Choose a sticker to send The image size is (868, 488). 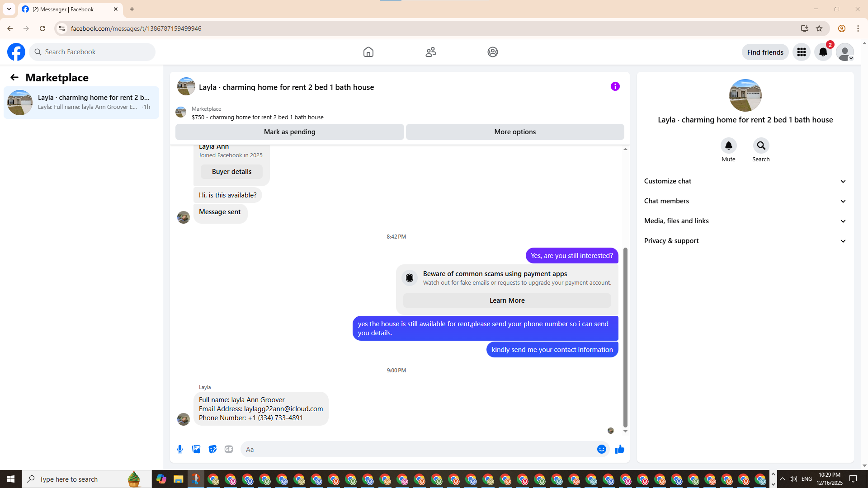[x=212, y=449]
